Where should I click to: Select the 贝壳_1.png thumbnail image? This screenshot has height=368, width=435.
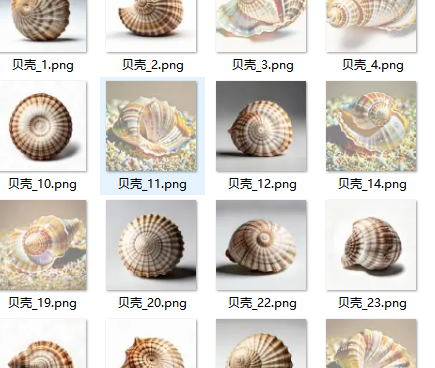coord(43,26)
